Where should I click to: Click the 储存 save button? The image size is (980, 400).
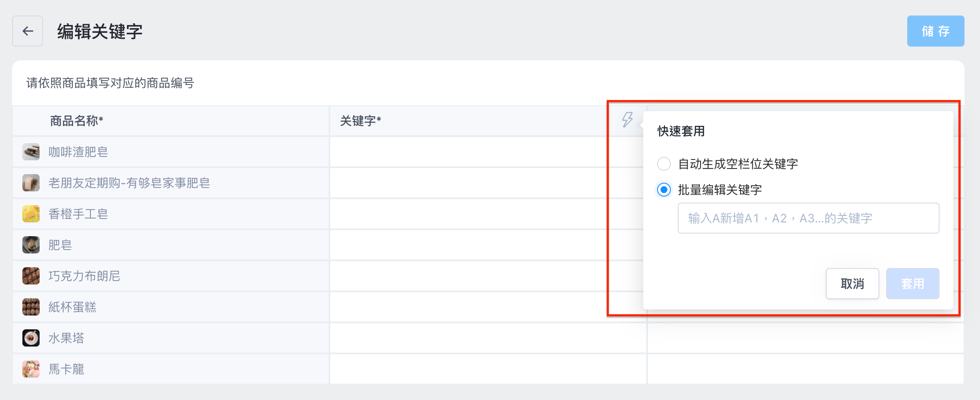coord(936,31)
